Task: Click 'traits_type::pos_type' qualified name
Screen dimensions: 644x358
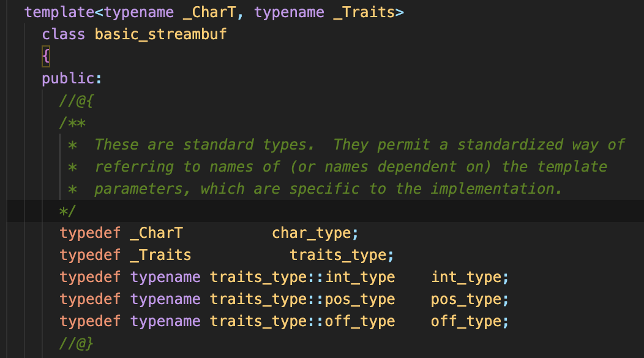Action: 302,300
